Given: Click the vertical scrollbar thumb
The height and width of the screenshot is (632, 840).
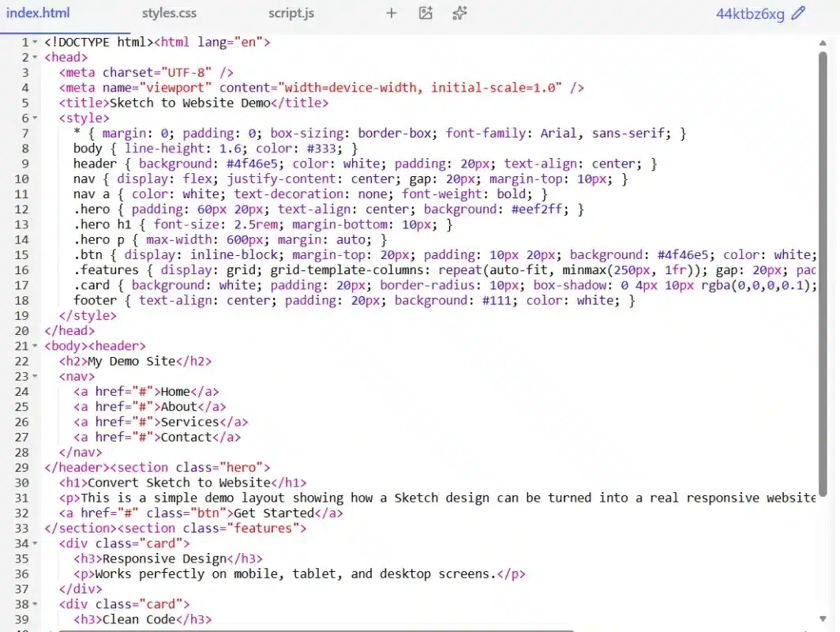Looking at the screenshot, I should coord(823,274).
